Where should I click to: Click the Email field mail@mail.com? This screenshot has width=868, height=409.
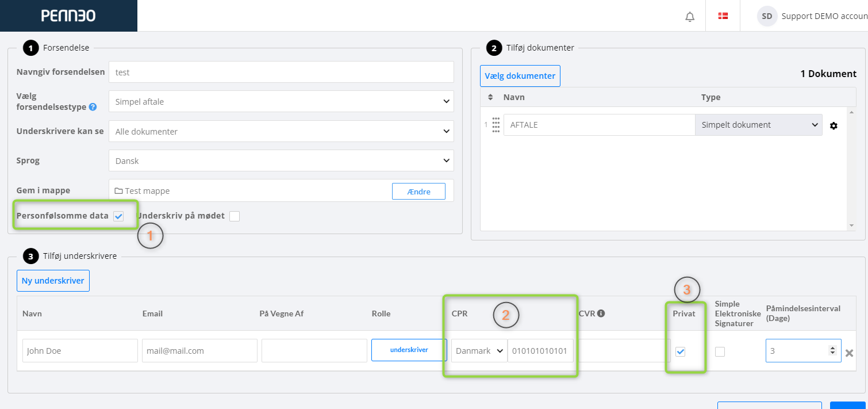coord(199,350)
